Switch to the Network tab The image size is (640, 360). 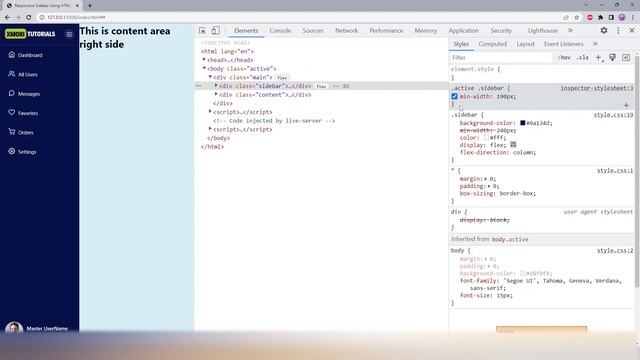pyautogui.click(x=347, y=31)
